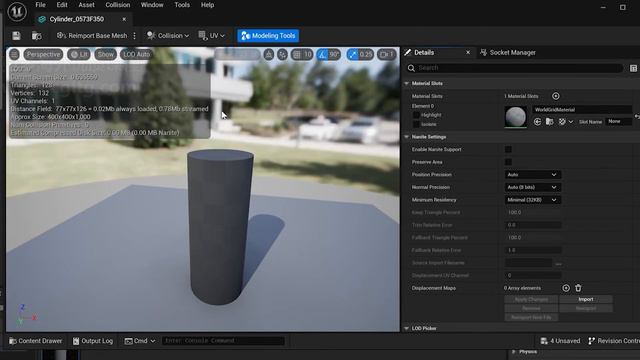Open the Cmd console type dropdown

coord(140,341)
